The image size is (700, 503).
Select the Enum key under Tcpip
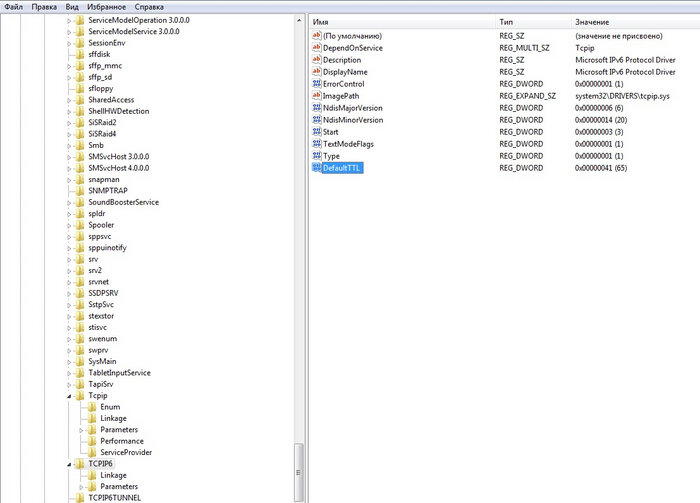pyautogui.click(x=110, y=407)
